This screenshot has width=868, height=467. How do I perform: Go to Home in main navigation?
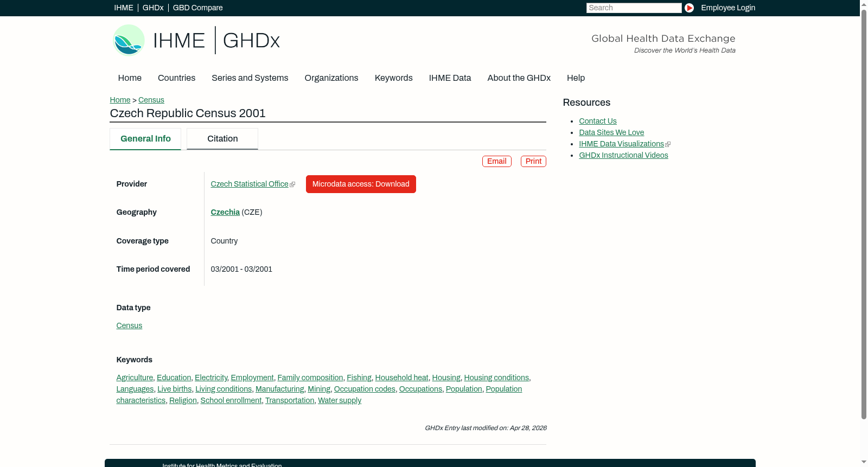pyautogui.click(x=130, y=78)
